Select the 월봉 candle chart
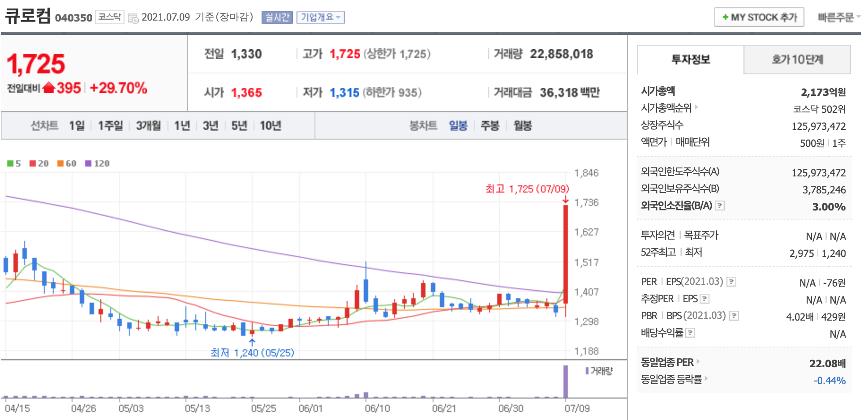This screenshot has width=868, height=420. click(523, 126)
